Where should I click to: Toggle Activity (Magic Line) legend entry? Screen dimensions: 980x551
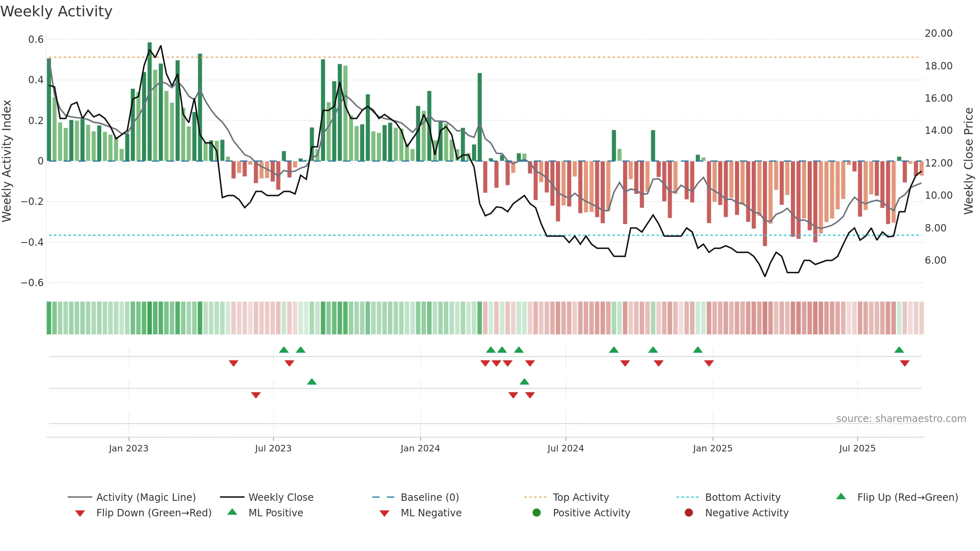click(x=132, y=497)
